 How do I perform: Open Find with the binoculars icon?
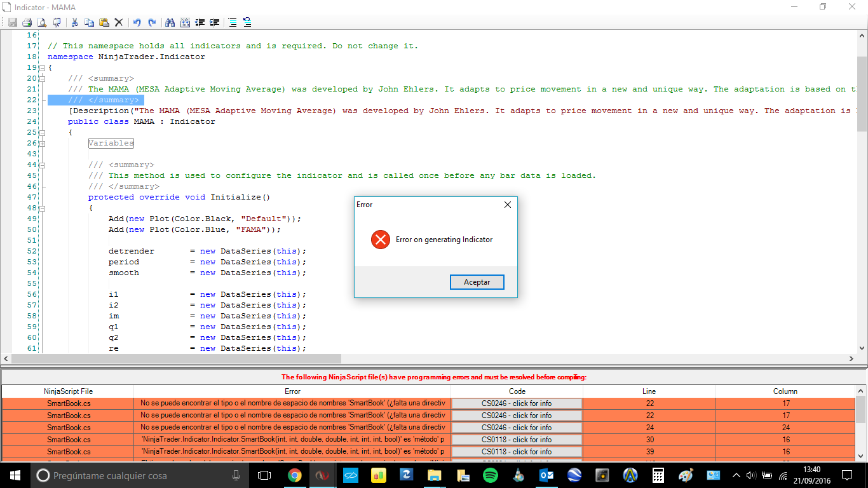coord(170,22)
